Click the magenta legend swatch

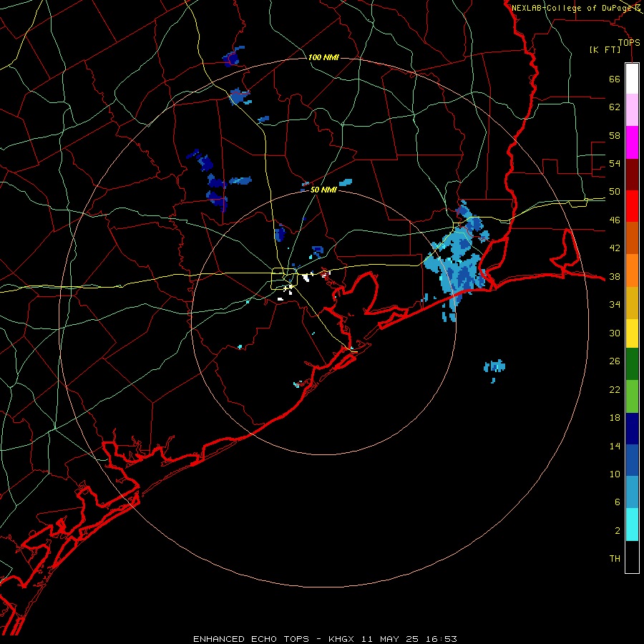(x=632, y=142)
